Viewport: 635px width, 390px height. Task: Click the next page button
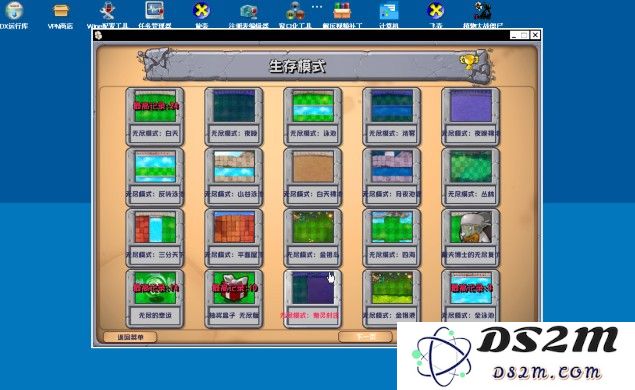tap(365, 337)
